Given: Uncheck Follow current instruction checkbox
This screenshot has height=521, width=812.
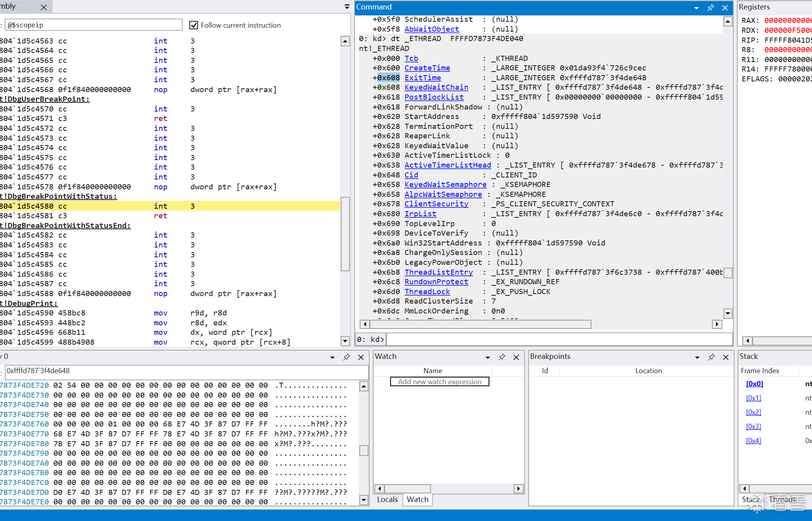Looking at the screenshot, I should (194, 25).
